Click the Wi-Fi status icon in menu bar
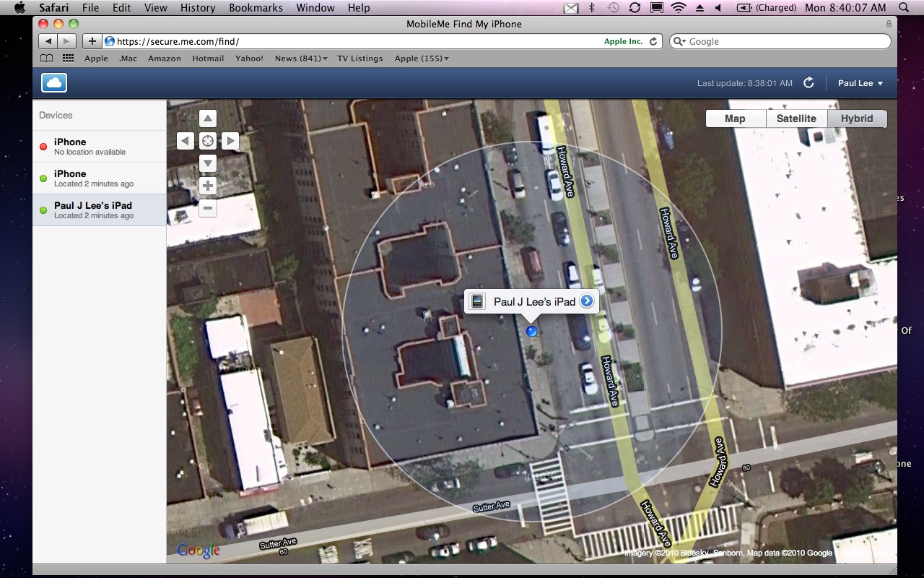 click(x=678, y=7)
